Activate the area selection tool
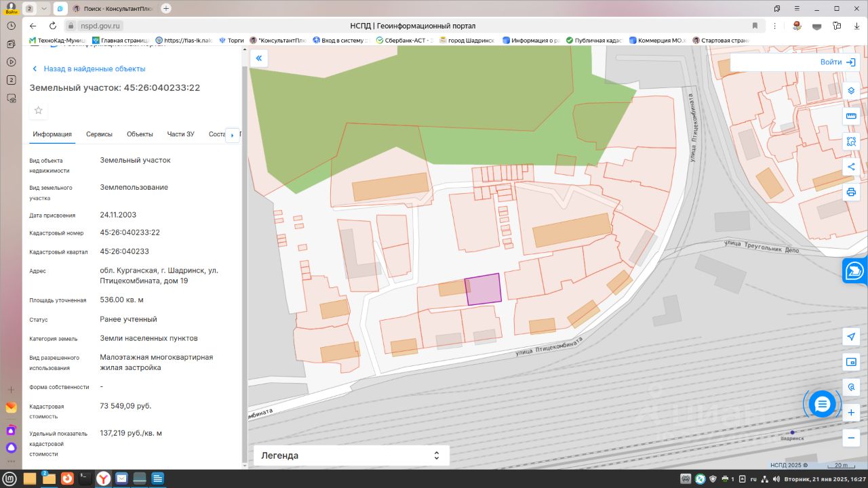868x488 pixels. point(851,142)
